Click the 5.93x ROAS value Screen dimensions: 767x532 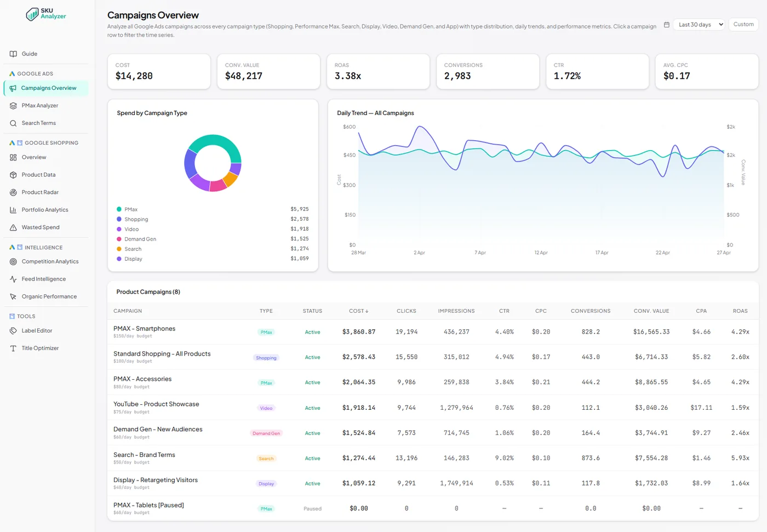coord(740,458)
